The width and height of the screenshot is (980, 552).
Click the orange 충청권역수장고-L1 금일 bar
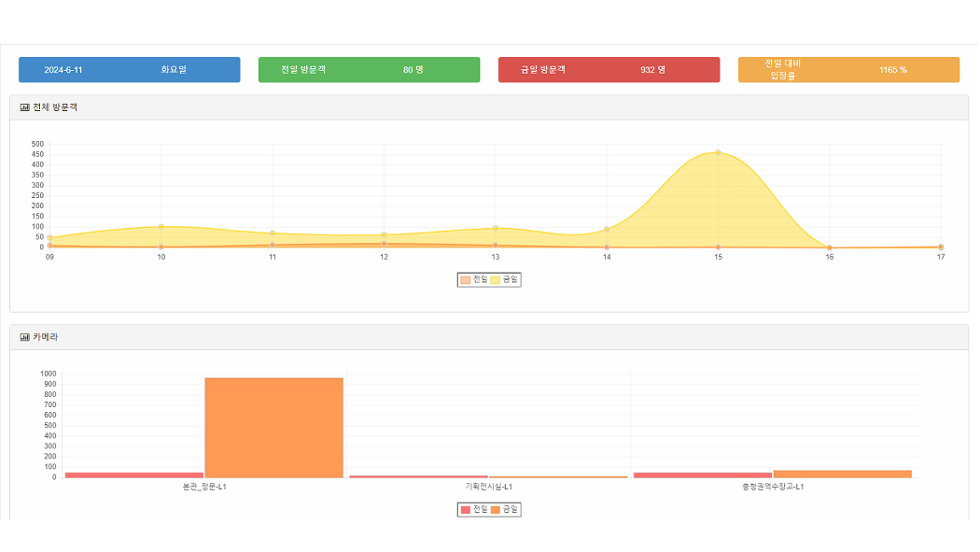point(842,474)
